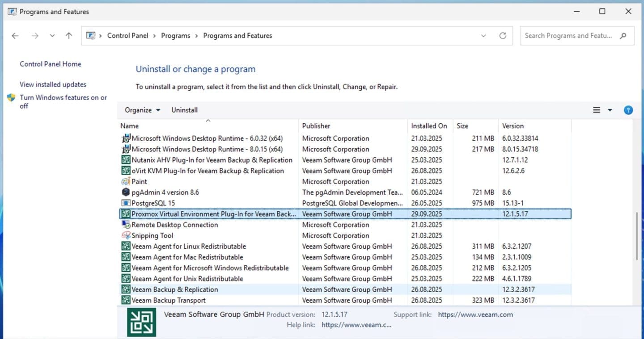Image resolution: width=644 pixels, height=339 pixels.
Task: Sort by the Size column header
Action: click(476, 126)
